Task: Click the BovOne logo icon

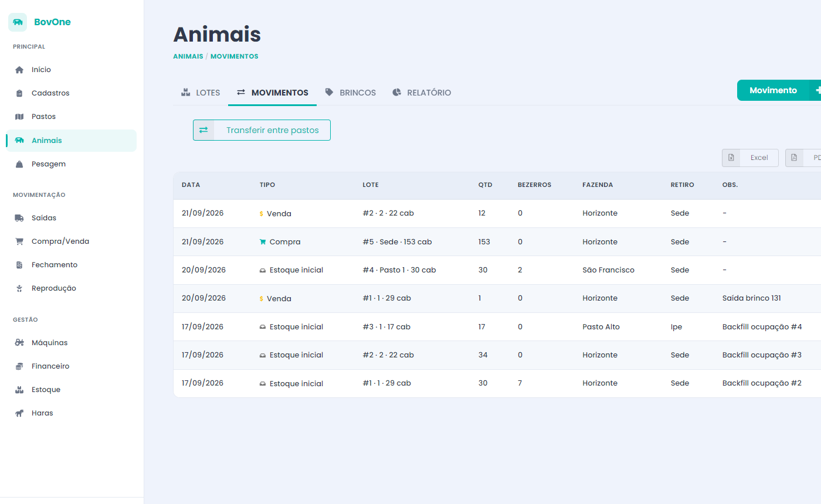Action: (18, 22)
